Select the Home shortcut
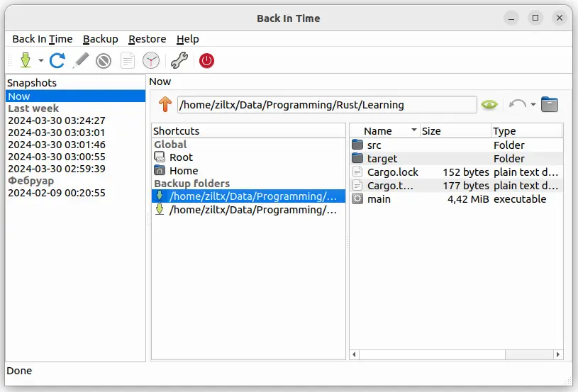Image resolution: width=578 pixels, height=392 pixels. (x=184, y=171)
